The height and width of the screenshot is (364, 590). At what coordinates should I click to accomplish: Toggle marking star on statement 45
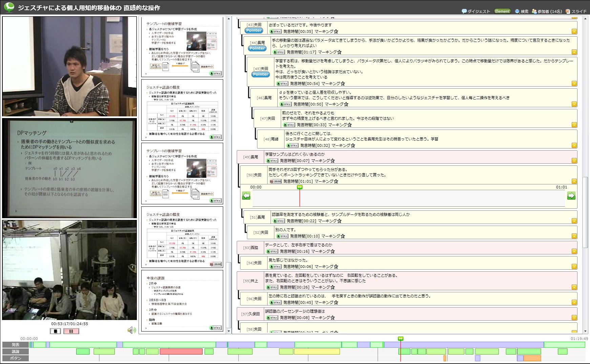pos(343,84)
